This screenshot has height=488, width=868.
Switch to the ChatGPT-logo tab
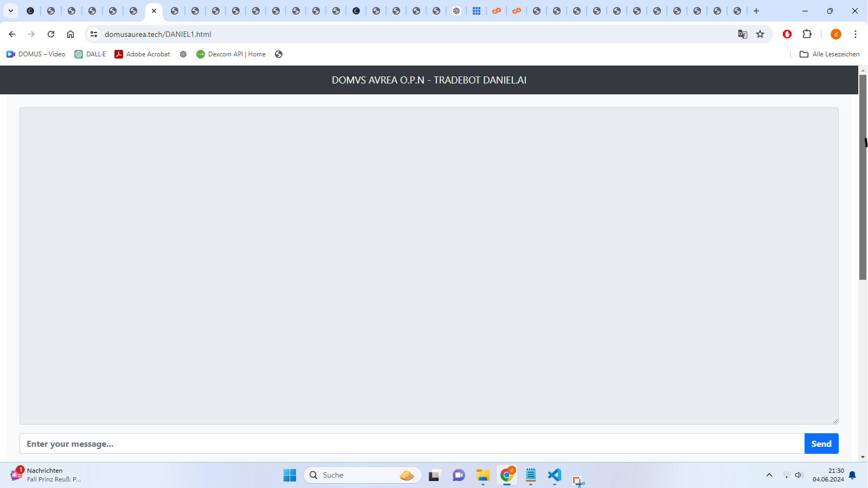tap(456, 11)
